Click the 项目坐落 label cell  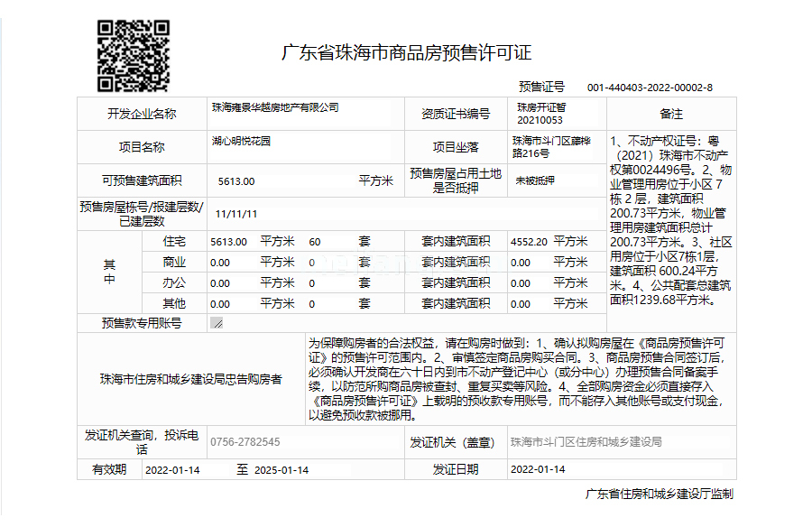click(456, 147)
